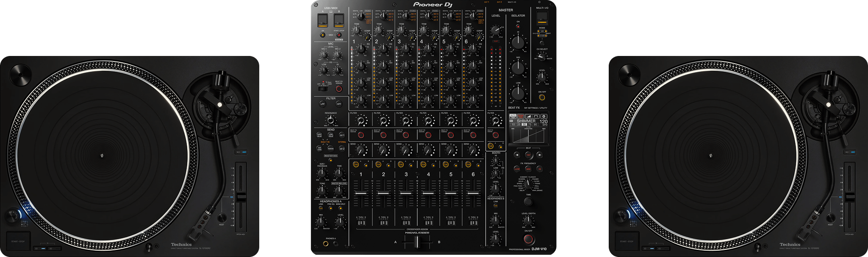Enable channel 2 BEAT FX ASSIGN button

pos(383,135)
